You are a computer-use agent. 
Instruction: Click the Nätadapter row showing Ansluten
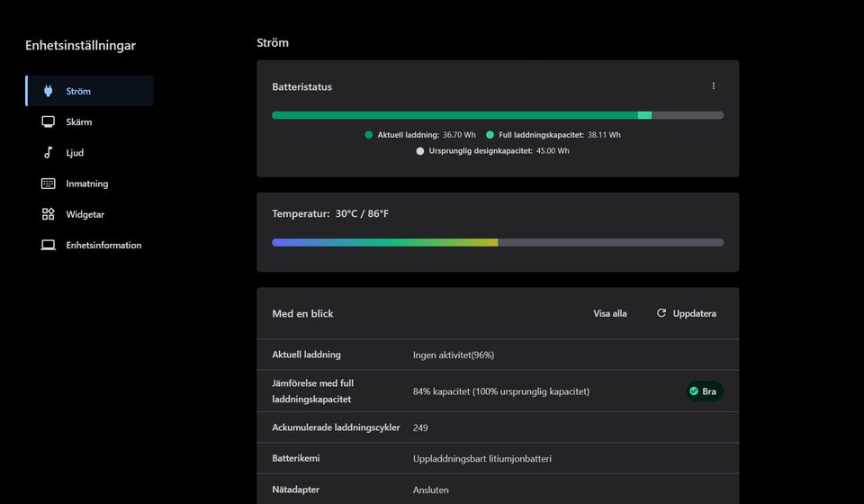[x=497, y=490]
